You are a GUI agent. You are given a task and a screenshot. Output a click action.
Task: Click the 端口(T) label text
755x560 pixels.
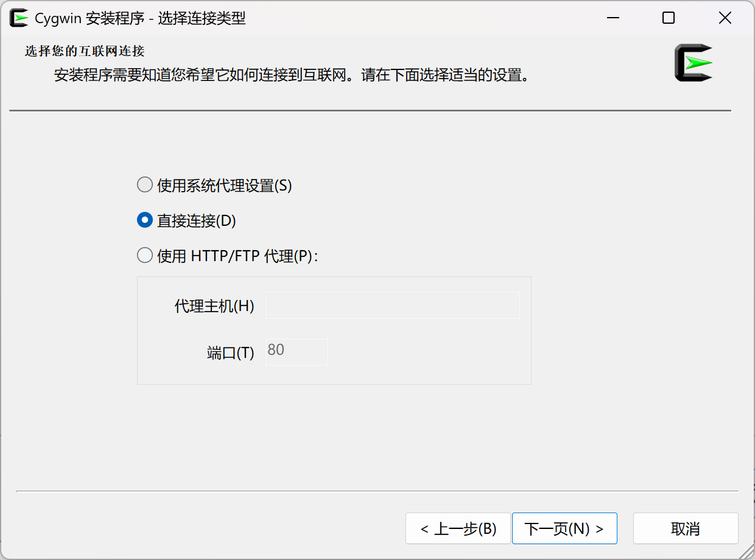pyautogui.click(x=231, y=353)
